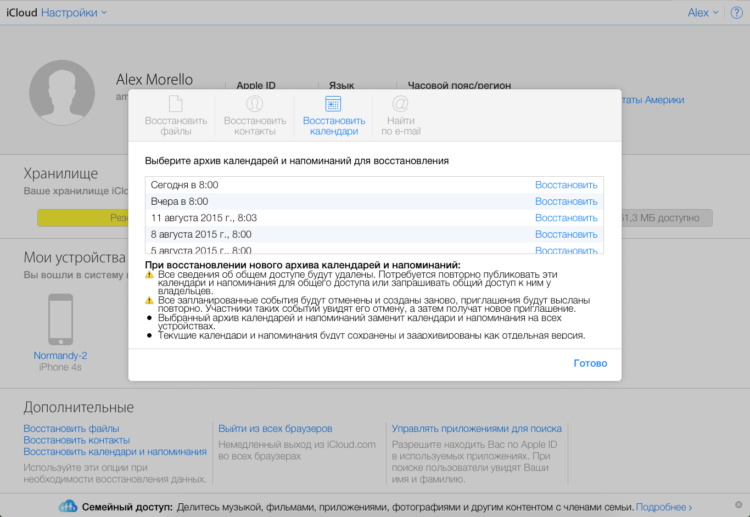Open the Найти по e-mail tab
750x517 pixels.
[401, 116]
